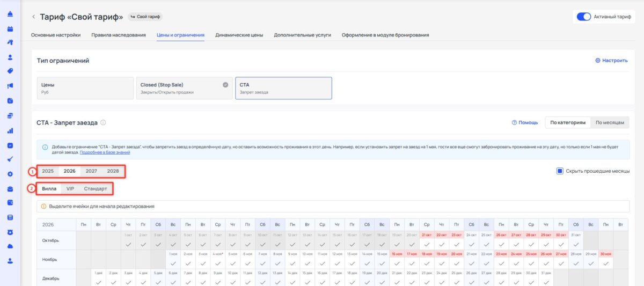Toggle the 'Активный тариф' switch
The height and width of the screenshot is (286, 644).
click(x=584, y=17)
